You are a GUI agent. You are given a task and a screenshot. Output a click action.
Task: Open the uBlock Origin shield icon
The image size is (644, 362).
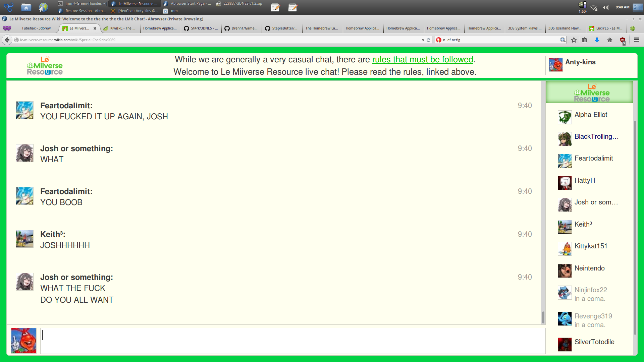[623, 41]
